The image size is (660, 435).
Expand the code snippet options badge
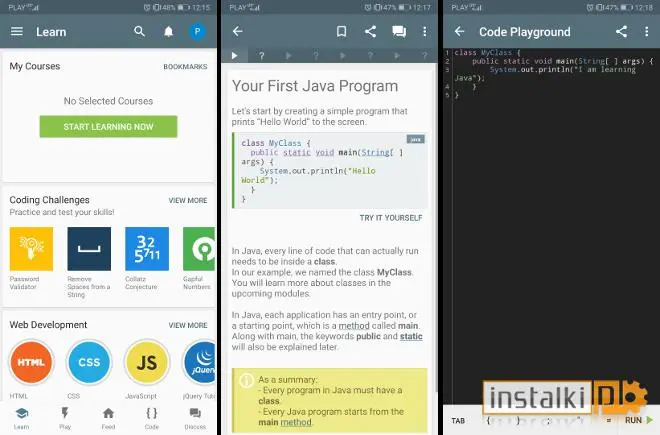tap(415, 139)
